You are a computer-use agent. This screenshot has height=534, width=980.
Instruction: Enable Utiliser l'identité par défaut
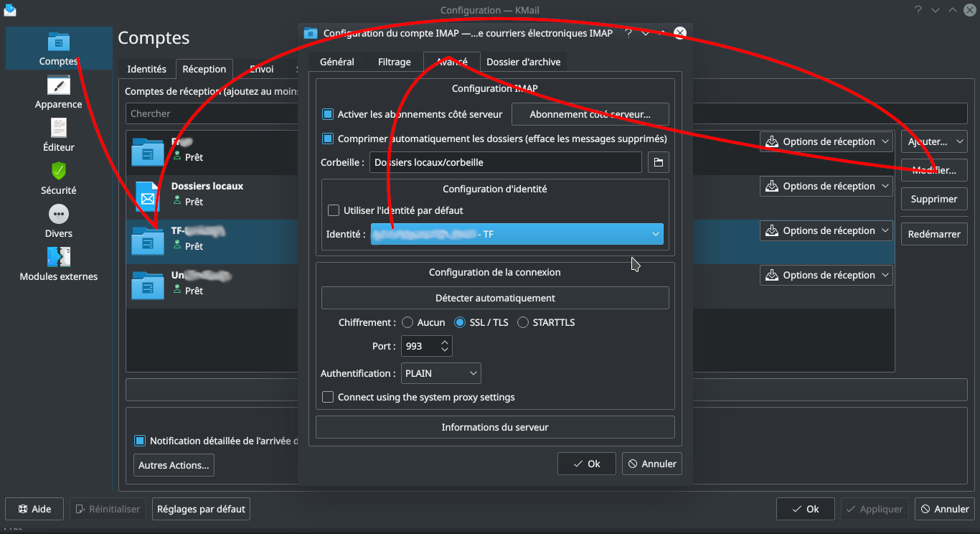(333, 210)
